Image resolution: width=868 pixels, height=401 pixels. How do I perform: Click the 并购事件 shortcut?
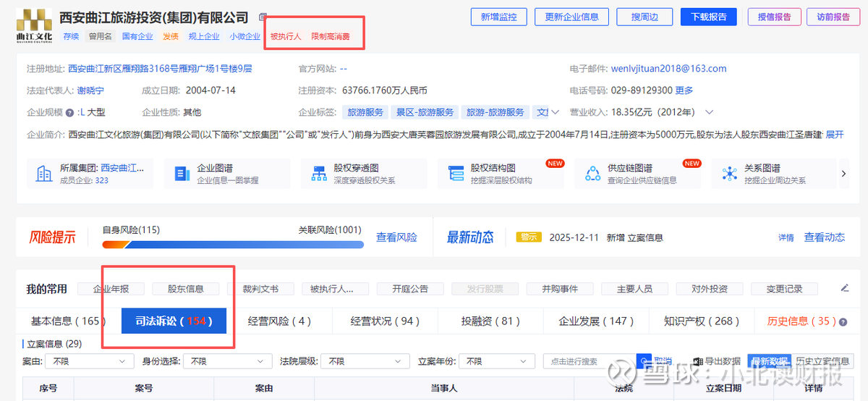tap(560, 289)
